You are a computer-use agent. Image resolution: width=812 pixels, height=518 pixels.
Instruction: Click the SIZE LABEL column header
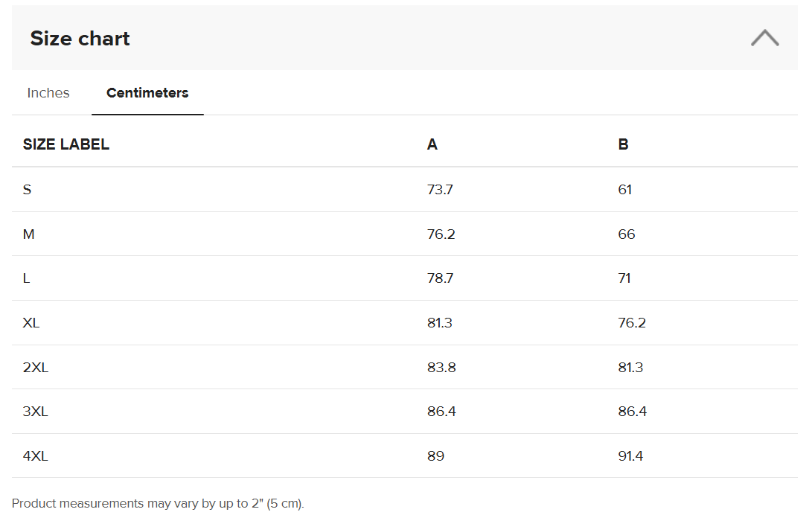tap(65, 144)
